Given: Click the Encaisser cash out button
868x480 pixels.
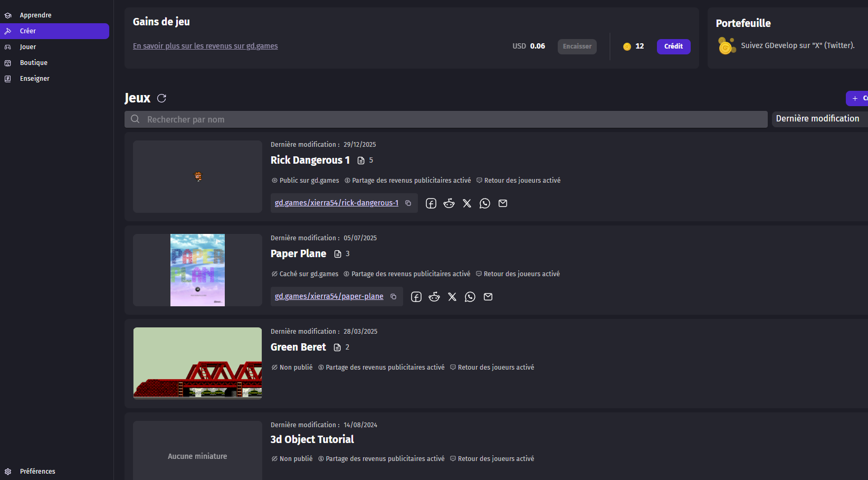Looking at the screenshot, I should pyautogui.click(x=577, y=46).
